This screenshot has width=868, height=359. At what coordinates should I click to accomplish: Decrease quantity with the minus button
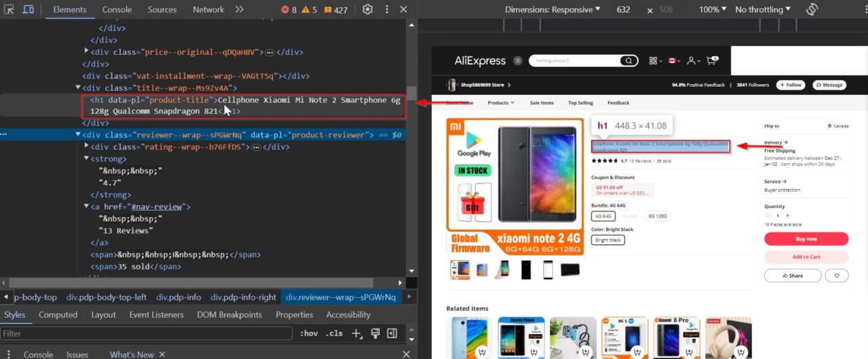click(x=768, y=215)
